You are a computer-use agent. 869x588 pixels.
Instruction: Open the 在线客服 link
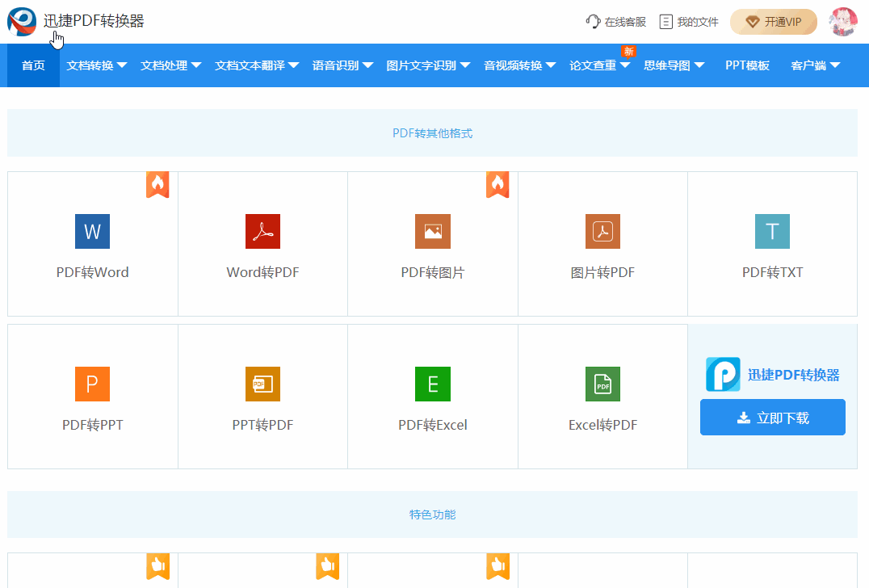(x=625, y=22)
